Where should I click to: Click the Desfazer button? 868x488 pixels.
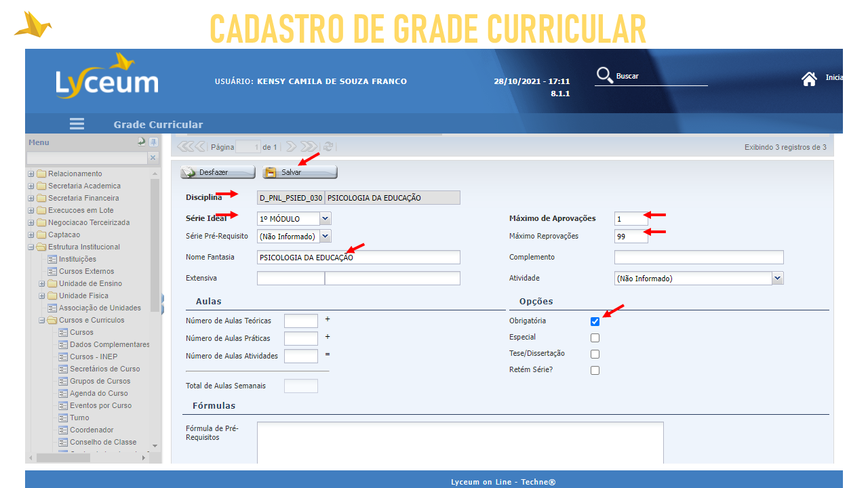(x=218, y=172)
